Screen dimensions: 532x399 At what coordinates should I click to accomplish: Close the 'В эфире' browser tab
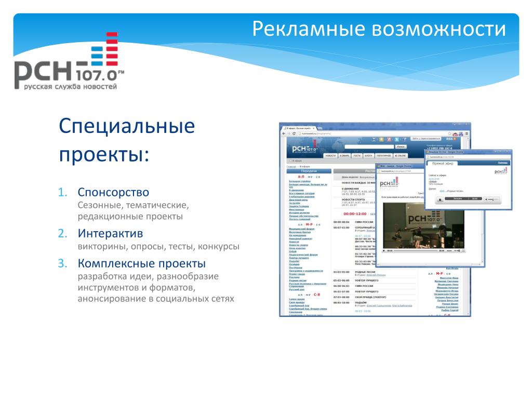point(313,128)
